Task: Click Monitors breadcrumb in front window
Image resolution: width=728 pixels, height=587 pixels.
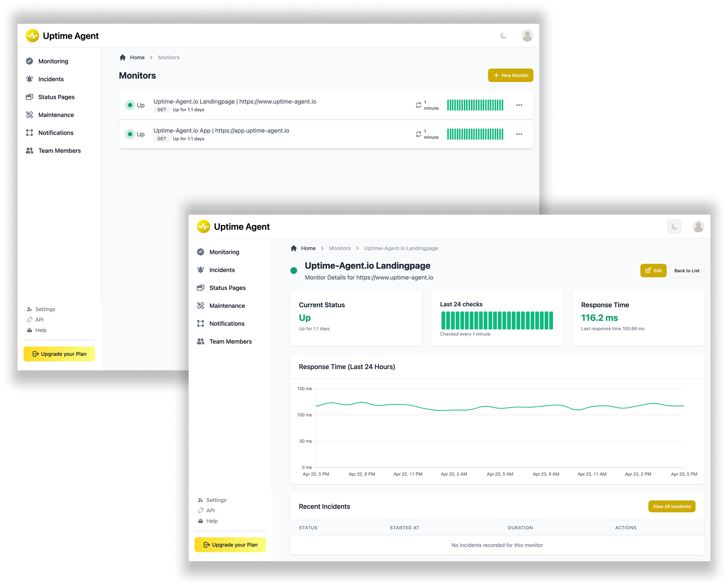Action: point(340,248)
